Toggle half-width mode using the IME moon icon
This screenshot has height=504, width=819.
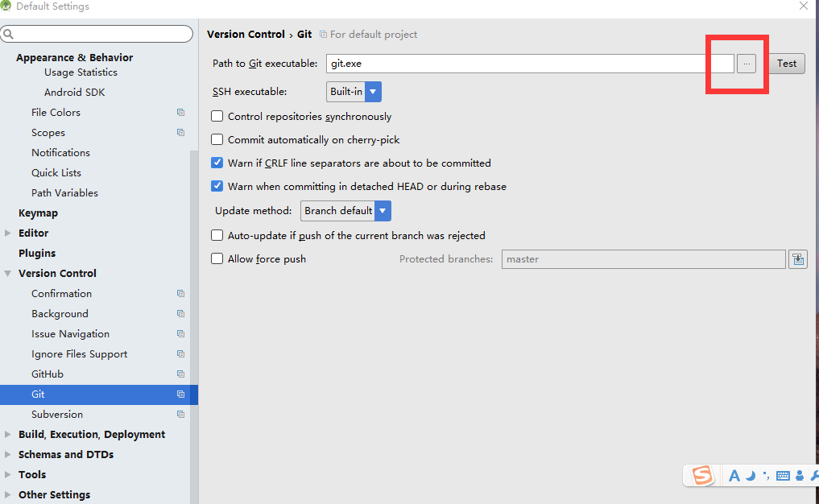tap(751, 476)
